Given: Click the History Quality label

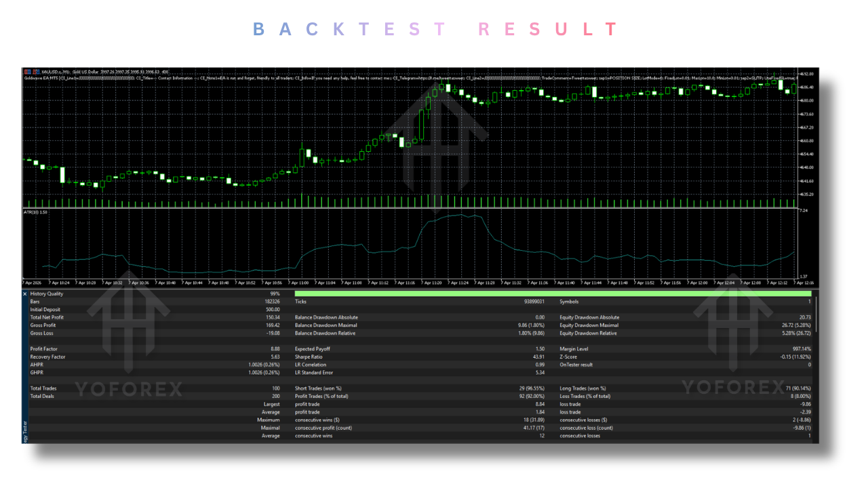Looking at the screenshot, I should click(47, 293).
